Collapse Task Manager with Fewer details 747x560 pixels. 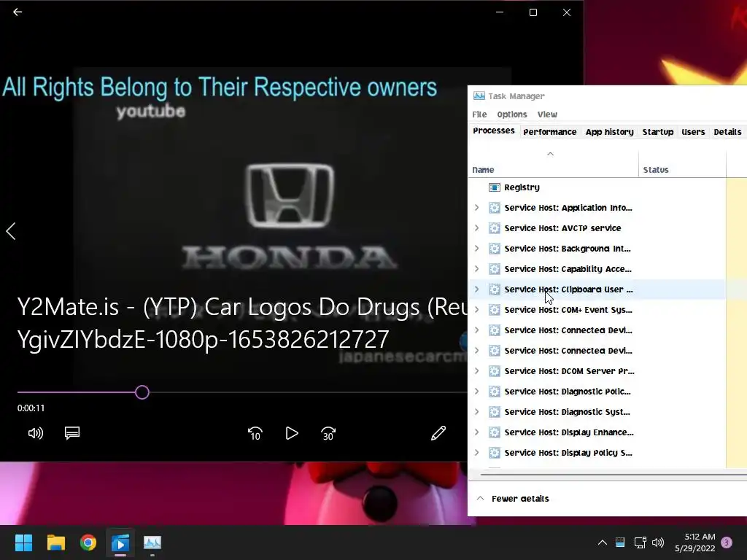point(513,499)
